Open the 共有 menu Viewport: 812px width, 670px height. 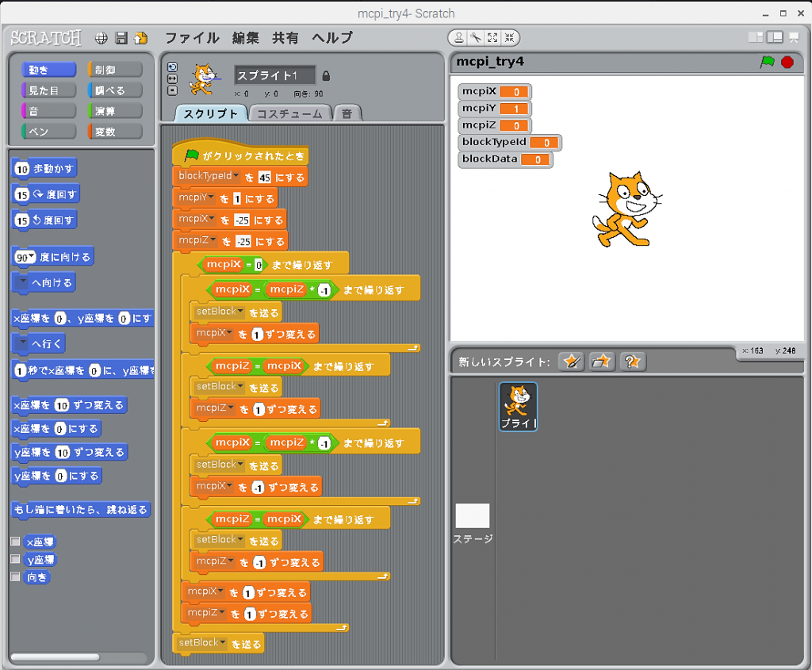(285, 38)
